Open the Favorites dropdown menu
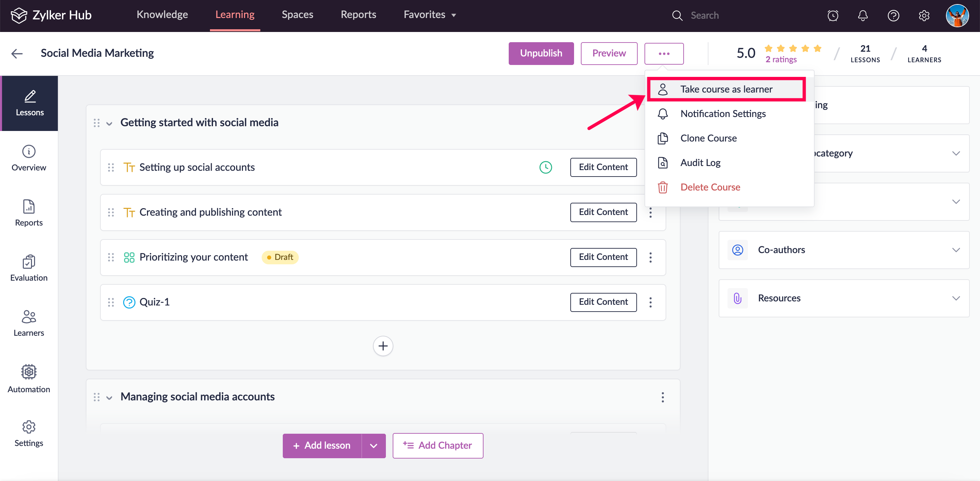This screenshot has height=481, width=980. 429,15
